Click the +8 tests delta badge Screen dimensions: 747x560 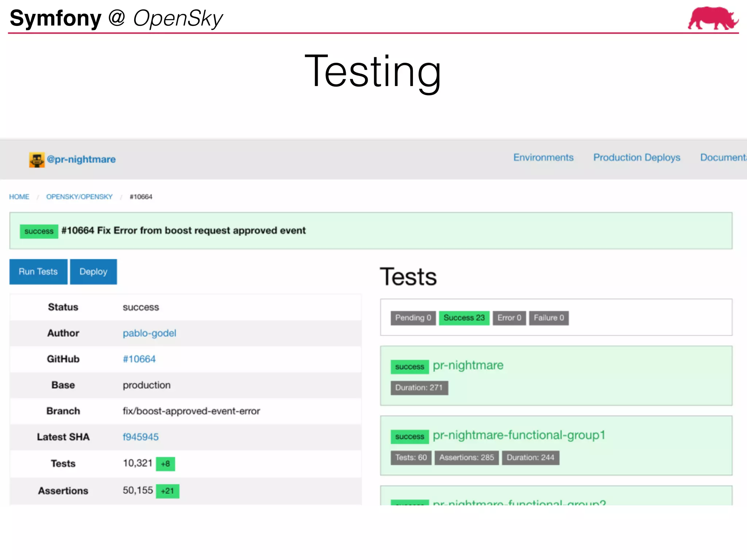click(165, 464)
